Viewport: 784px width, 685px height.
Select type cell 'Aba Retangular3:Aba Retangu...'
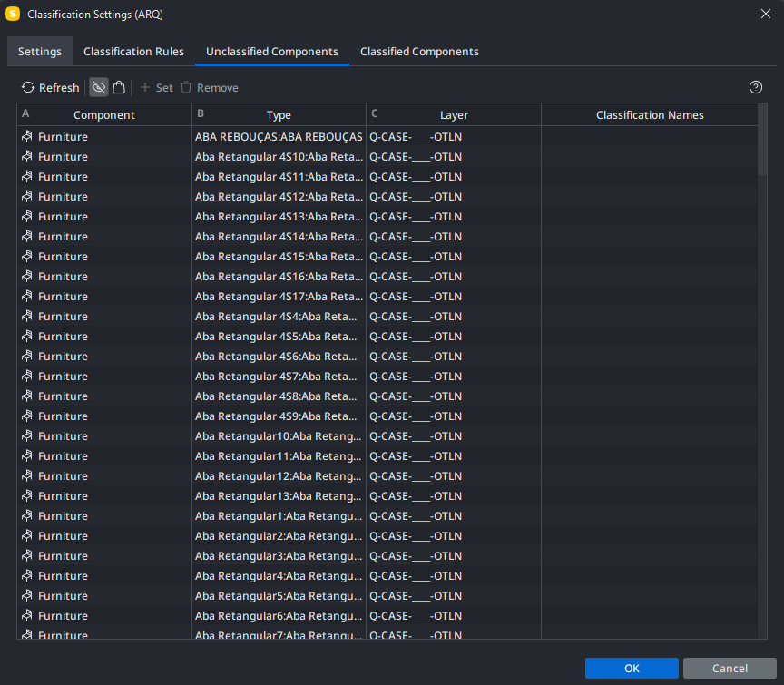(x=279, y=556)
